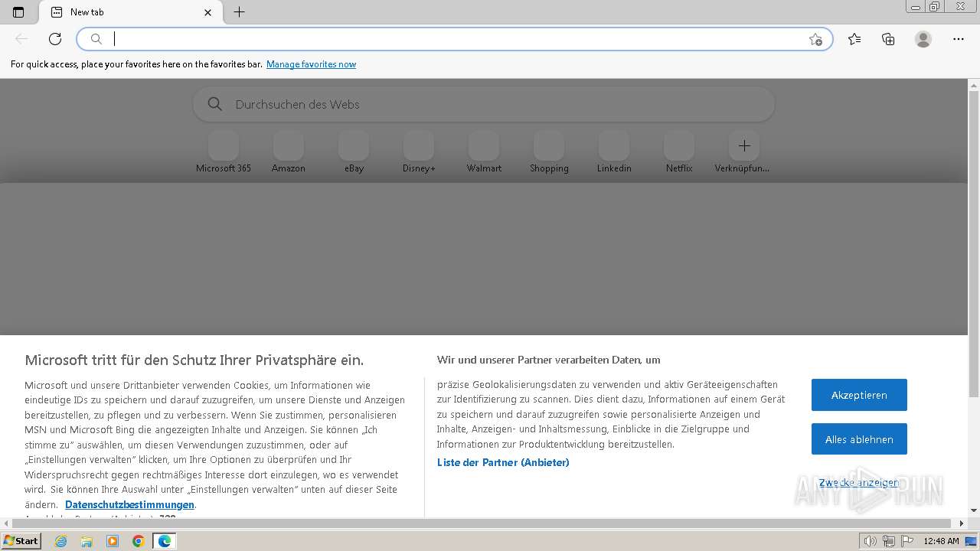Open the Linkedin shortcut tile
Viewport: 980px width, 551px height.
point(614,152)
